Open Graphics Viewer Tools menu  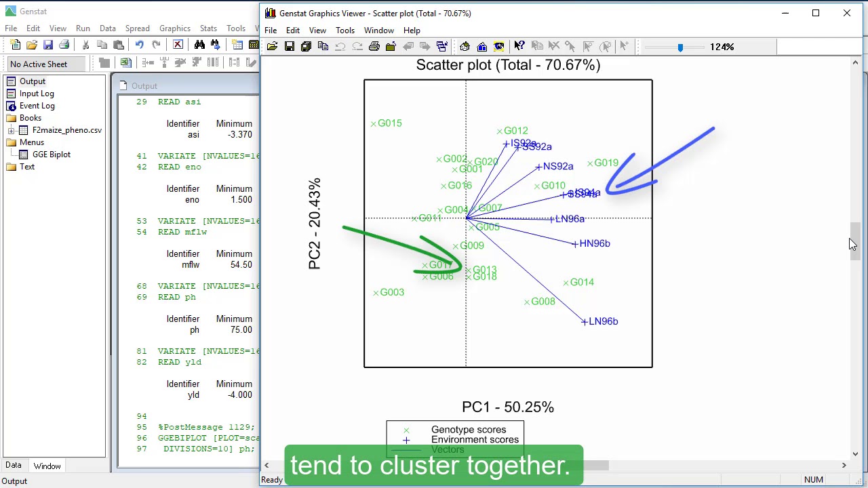coord(345,30)
